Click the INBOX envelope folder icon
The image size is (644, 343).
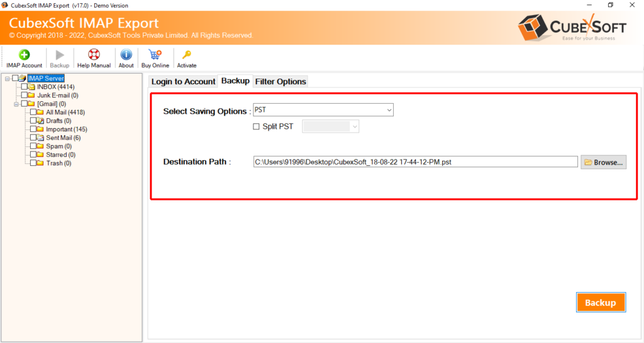(31, 87)
